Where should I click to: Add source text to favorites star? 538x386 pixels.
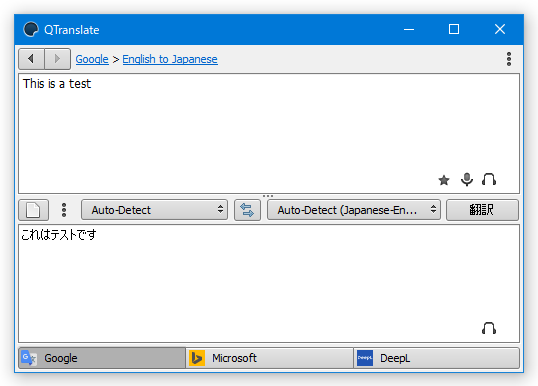(x=444, y=180)
